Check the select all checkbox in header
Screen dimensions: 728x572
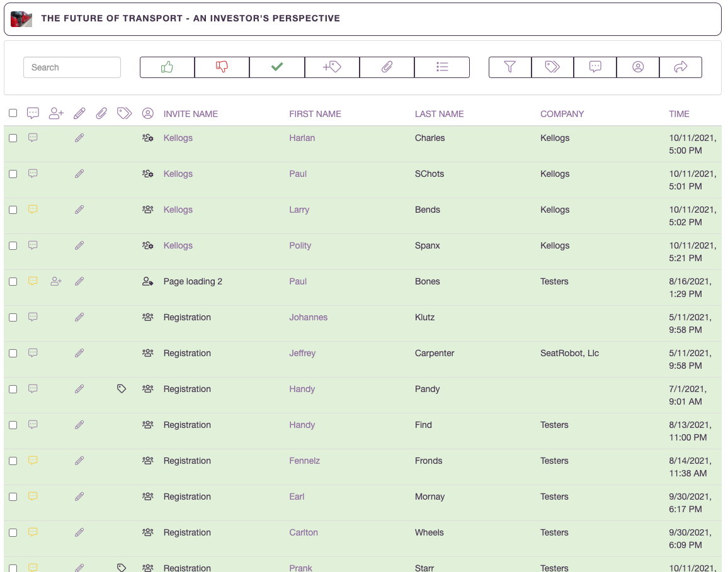13,113
